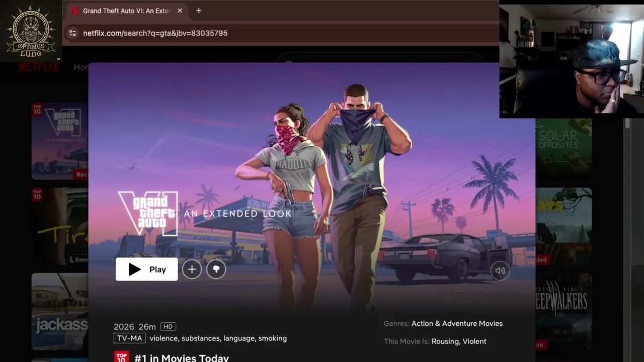Click the Netflix logo

pyautogui.click(x=38, y=67)
